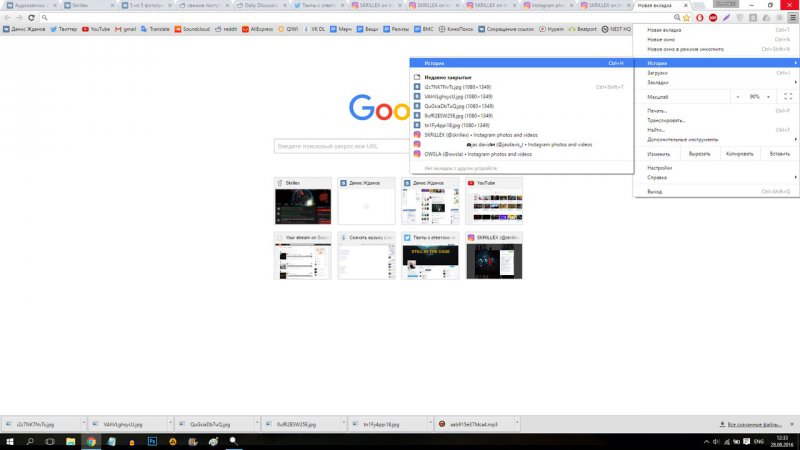Click the Opera extension icon in toolbar

(x=699, y=18)
